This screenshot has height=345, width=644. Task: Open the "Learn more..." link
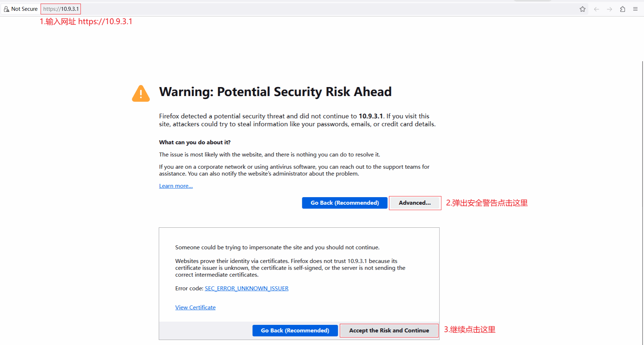pyautogui.click(x=176, y=186)
